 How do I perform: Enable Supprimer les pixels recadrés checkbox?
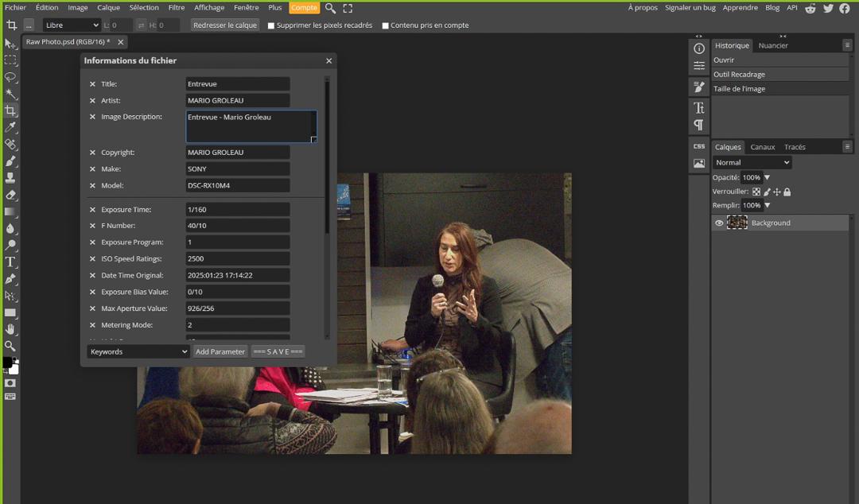point(271,25)
